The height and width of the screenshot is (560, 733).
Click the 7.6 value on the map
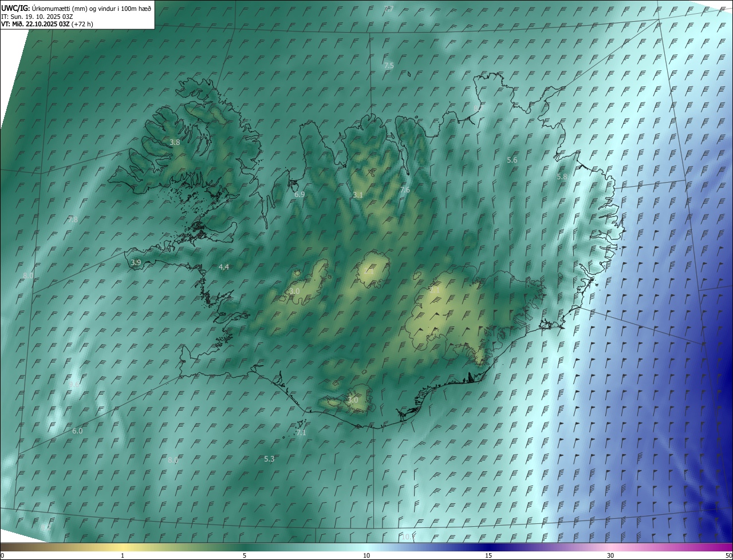click(x=405, y=190)
